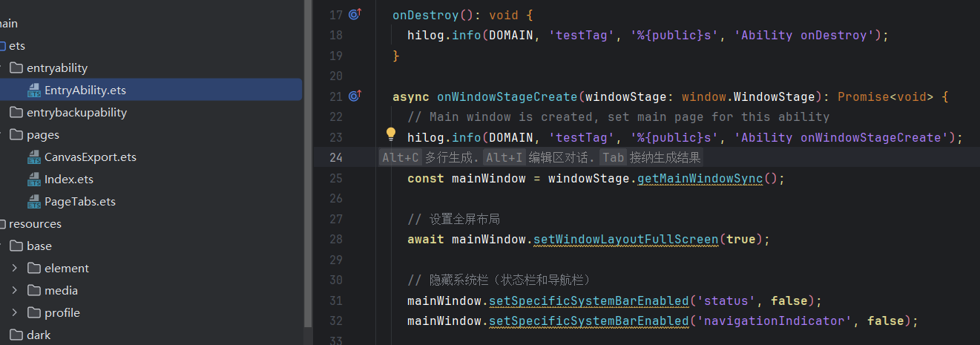Click the entrybackupability folder icon

tap(16, 113)
